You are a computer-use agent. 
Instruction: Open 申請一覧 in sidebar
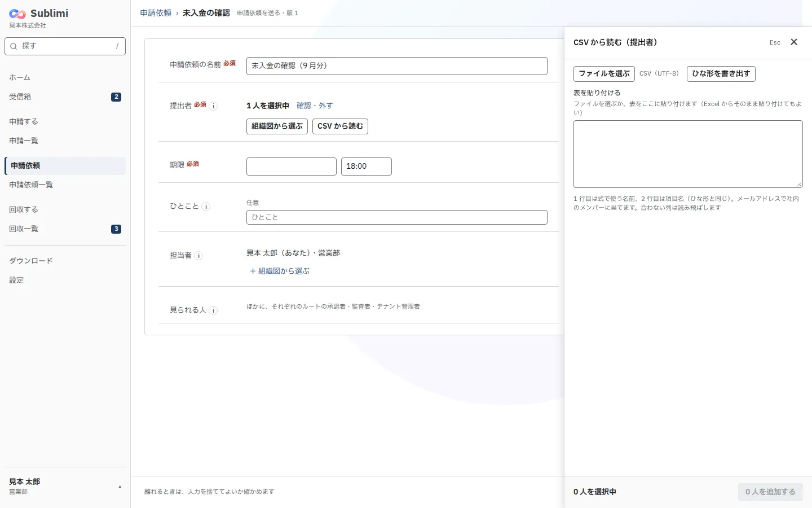(65, 141)
